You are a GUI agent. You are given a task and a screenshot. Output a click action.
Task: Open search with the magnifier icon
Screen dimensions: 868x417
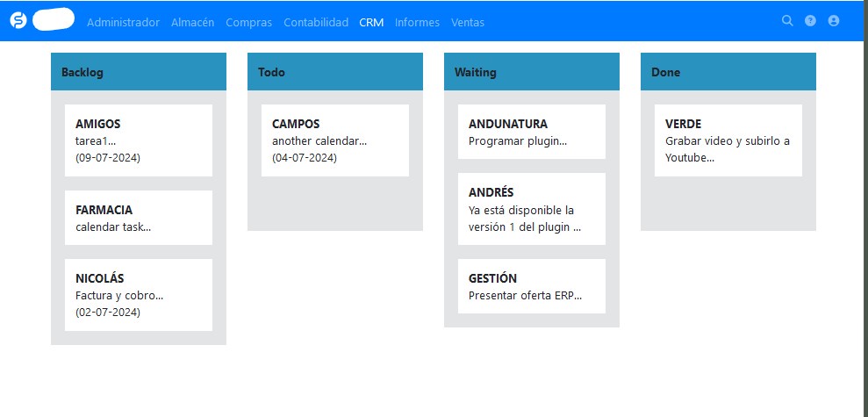787,21
